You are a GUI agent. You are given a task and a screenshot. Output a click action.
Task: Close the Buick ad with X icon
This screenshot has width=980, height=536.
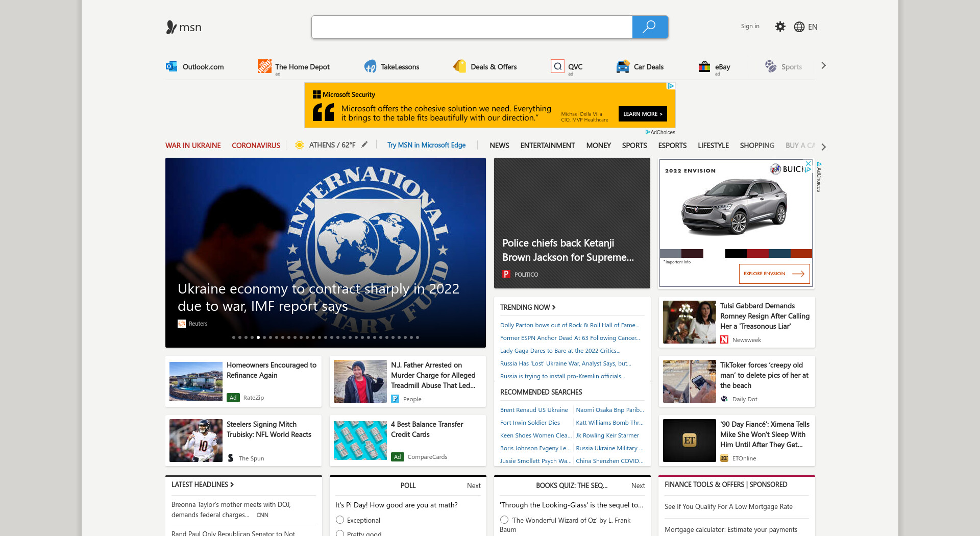808,163
